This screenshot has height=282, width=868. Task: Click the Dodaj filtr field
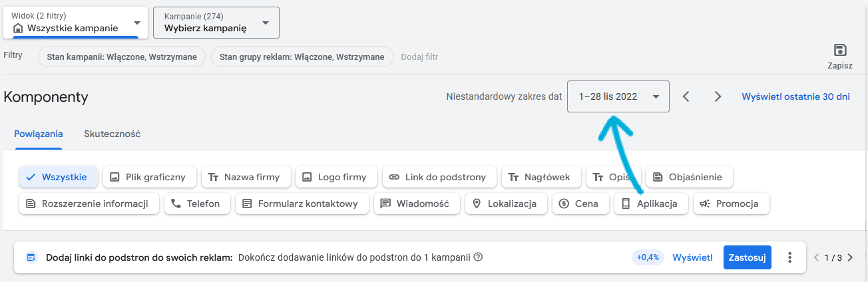pyautogui.click(x=419, y=57)
